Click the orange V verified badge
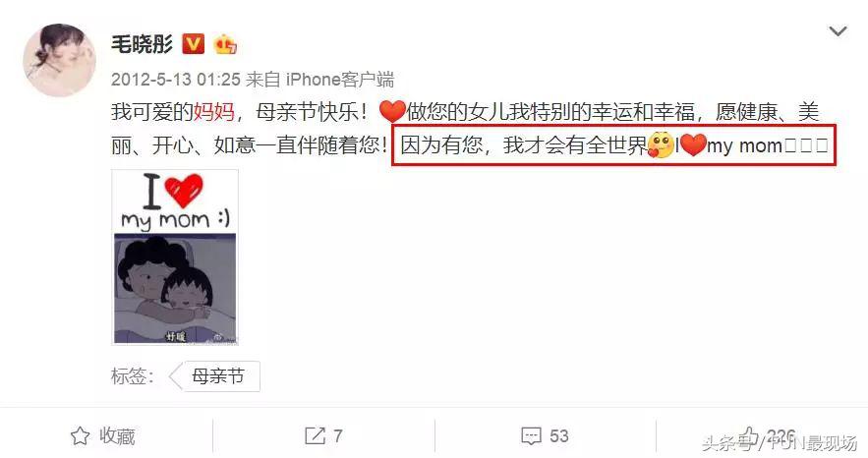Image resolution: width=868 pixels, height=458 pixels. 194,44
